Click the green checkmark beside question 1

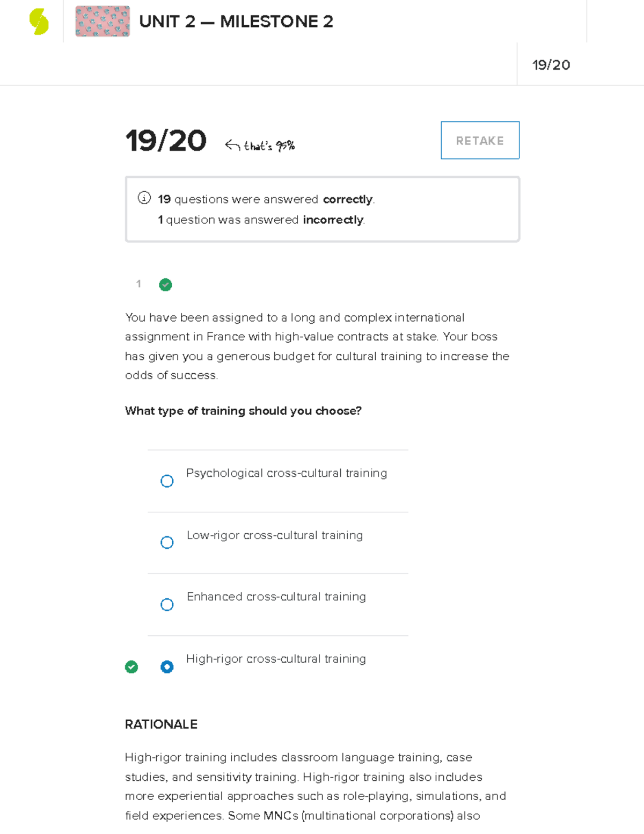[x=165, y=285]
